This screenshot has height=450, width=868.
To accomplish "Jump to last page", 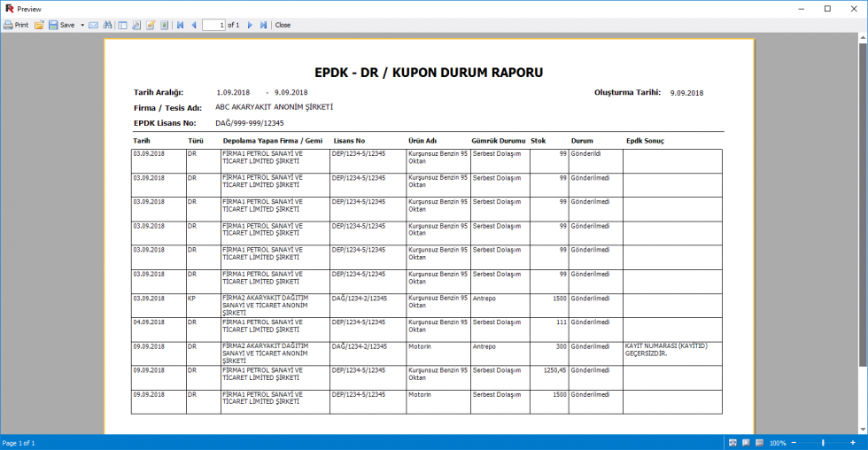I will click(263, 25).
